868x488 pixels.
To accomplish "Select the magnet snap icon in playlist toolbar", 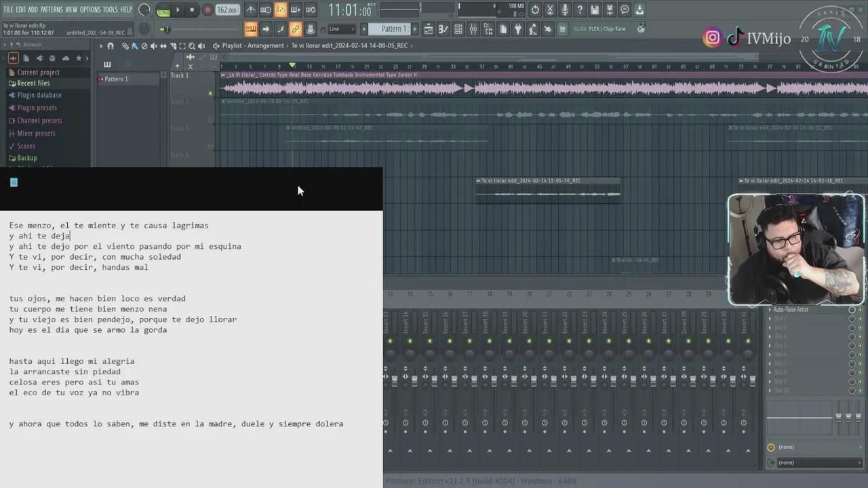I will (x=111, y=46).
